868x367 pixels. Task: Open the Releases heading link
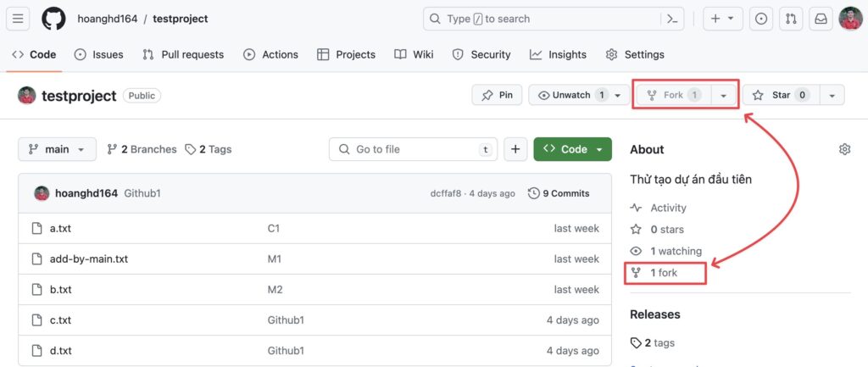[655, 314]
